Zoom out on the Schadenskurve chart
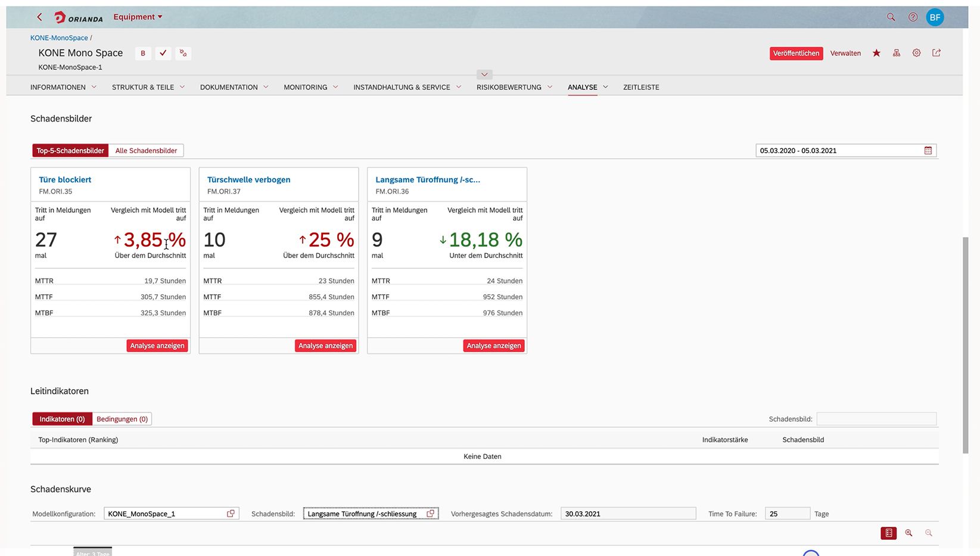 click(x=929, y=533)
